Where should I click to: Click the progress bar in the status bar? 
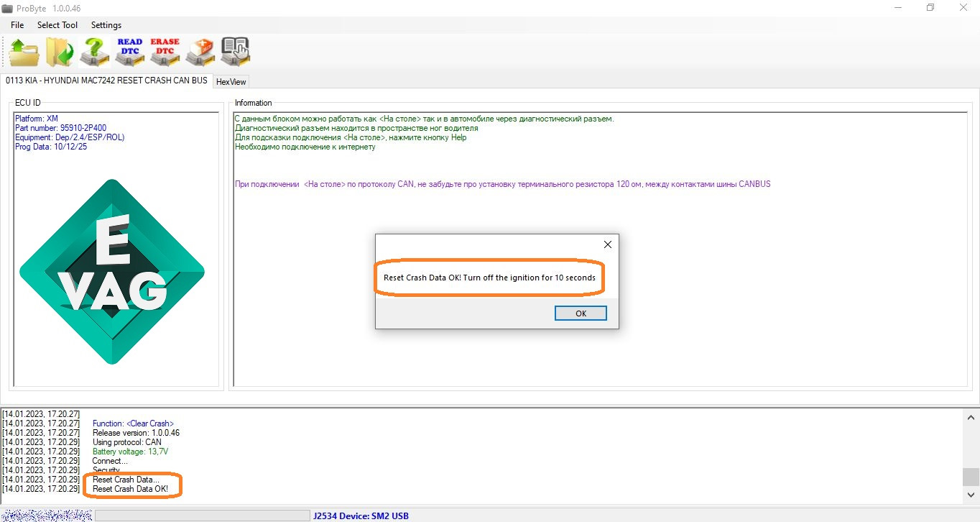(x=202, y=516)
